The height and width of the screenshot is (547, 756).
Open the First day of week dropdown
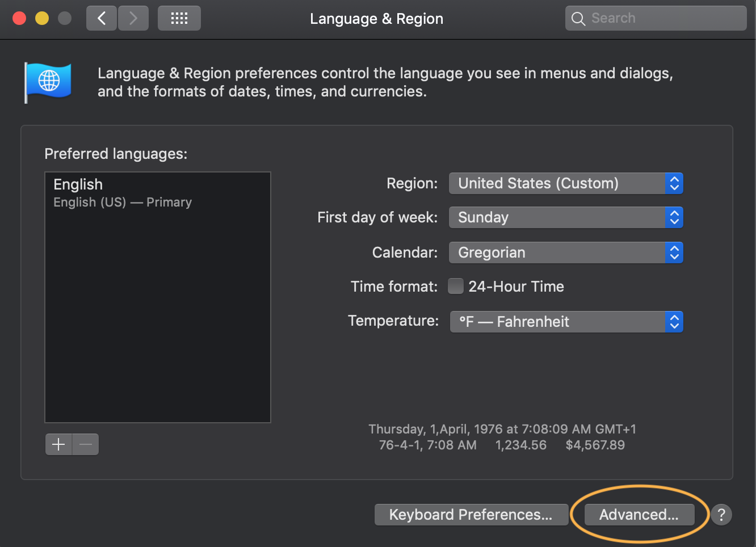coord(566,217)
